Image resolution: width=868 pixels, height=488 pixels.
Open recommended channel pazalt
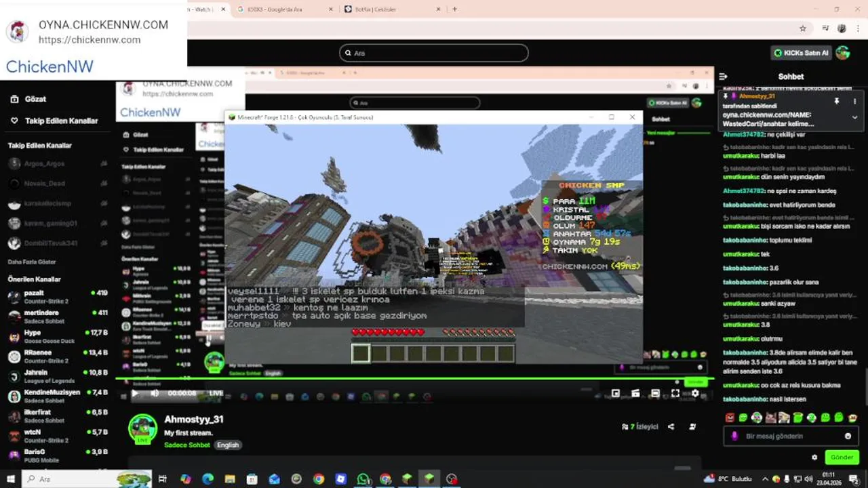(x=58, y=297)
